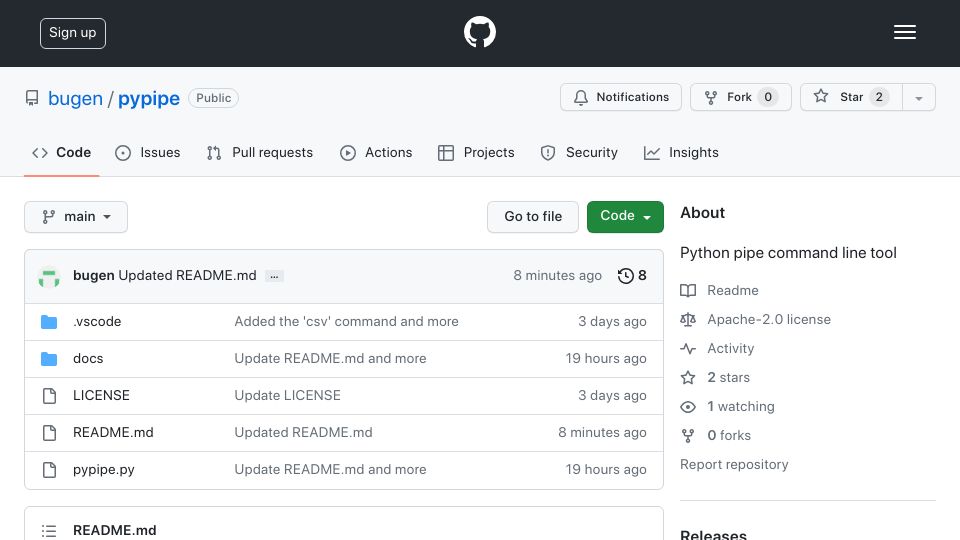The image size is (960, 540).
Task: Click the Go to file button
Action: pyautogui.click(x=533, y=217)
